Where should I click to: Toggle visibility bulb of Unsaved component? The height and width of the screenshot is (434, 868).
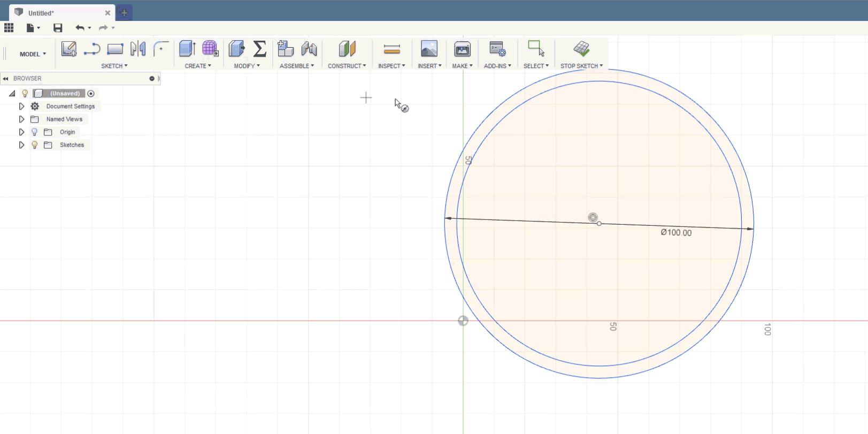click(25, 94)
